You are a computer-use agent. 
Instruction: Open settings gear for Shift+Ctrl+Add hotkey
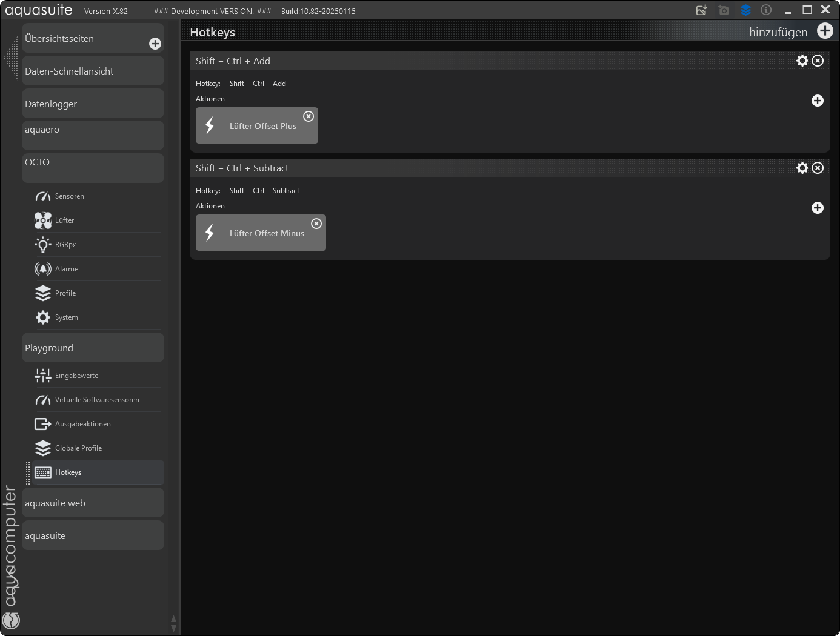(x=802, y=61)
